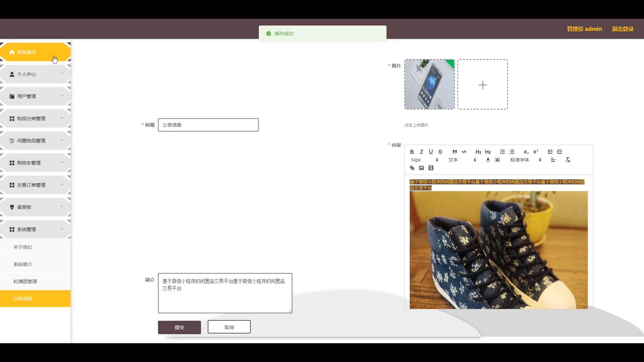Image resolution: width=644 pixels, height=362 pixels.
Task: Open the text color picker
Action: 488,160
